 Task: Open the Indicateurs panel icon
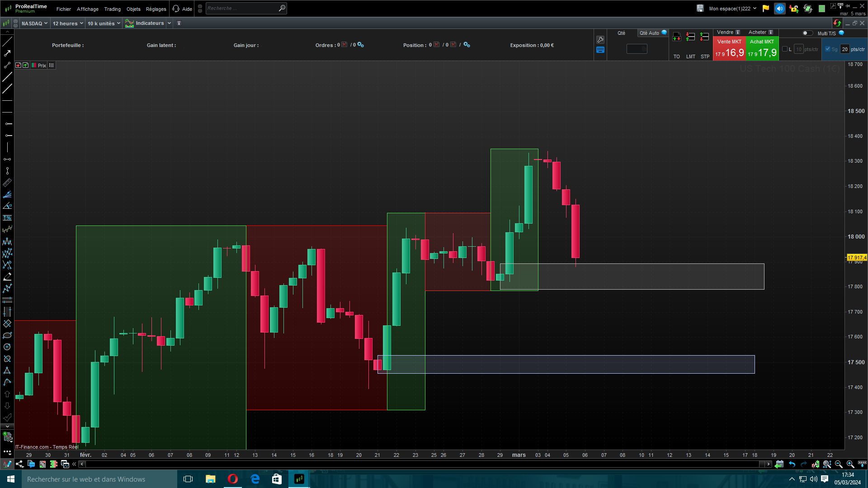(130, 23)
